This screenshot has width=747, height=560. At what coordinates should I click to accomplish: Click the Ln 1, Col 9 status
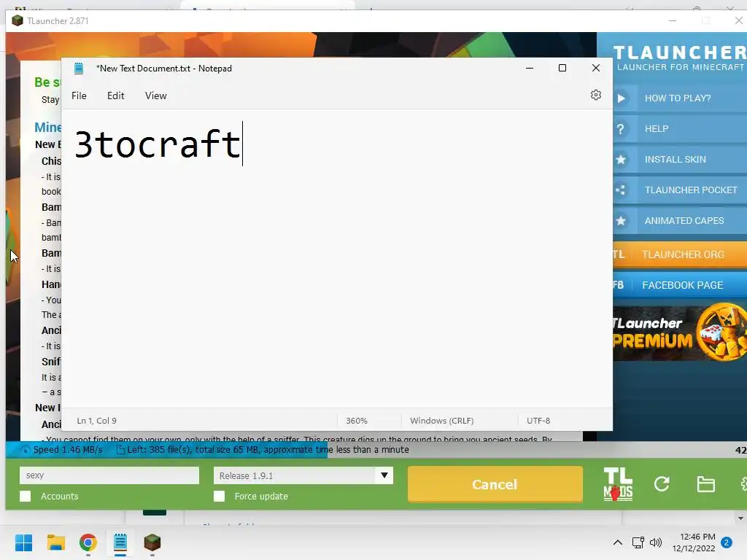(97, 421)
